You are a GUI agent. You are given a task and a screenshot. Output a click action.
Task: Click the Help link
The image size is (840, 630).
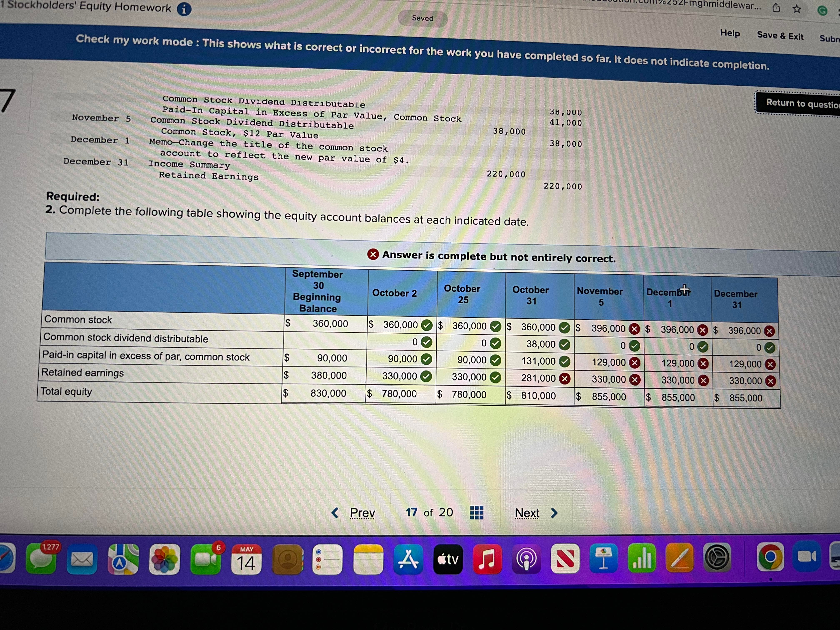pos(730,33)
